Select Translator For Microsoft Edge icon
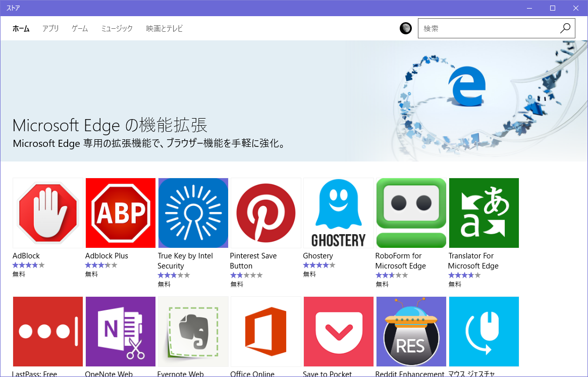Viewport: 588px width, 377px height. point(484,213)
